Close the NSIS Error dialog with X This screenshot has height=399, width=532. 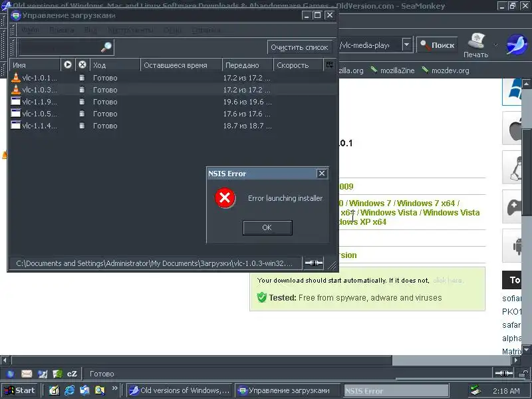click(x=321, y=174)
